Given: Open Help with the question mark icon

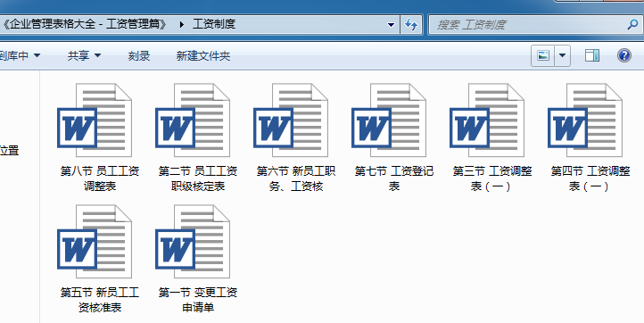Looking at the screenshot, I should [x=623, y=55].
